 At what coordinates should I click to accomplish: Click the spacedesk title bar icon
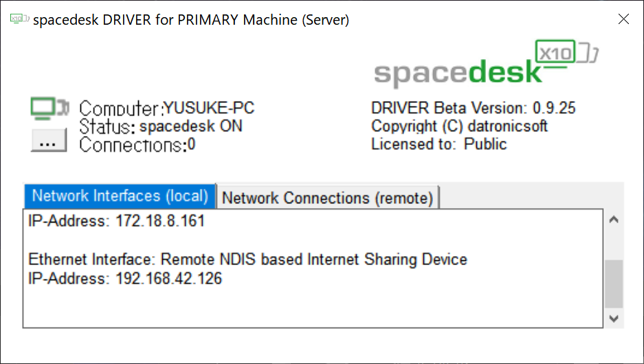pos(19,19)
